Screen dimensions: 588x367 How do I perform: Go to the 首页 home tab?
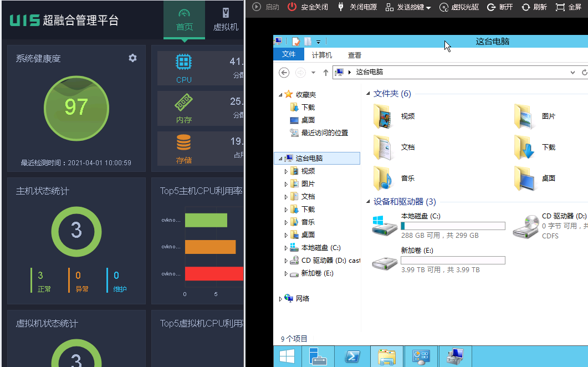pos(184,19)
